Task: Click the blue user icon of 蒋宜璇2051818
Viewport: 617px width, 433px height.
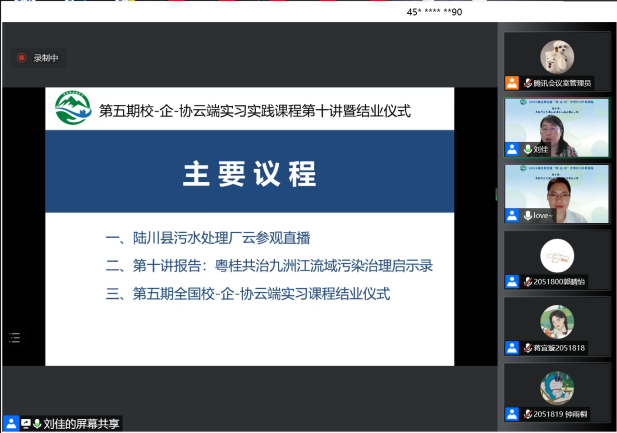Action: point(512,347)
